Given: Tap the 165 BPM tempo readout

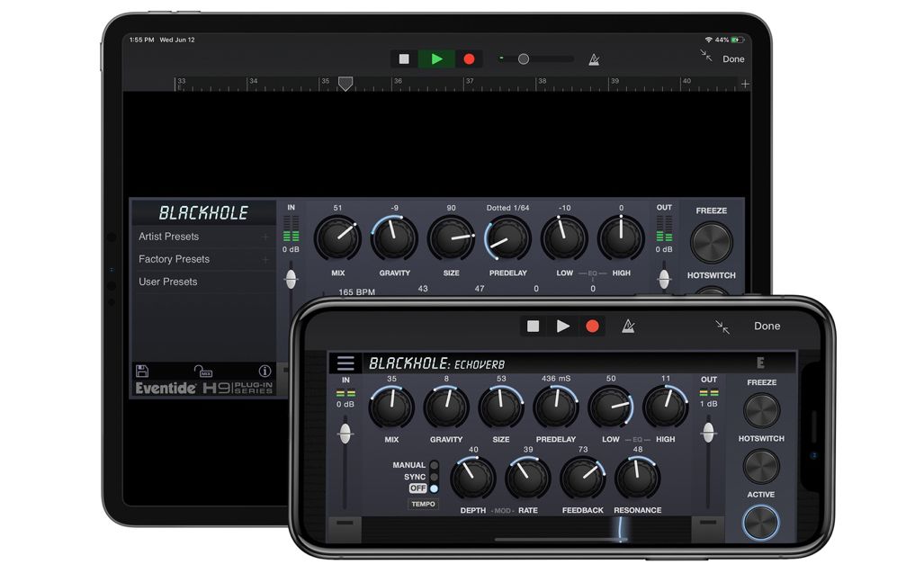Looking at the screenshot, I should point(356,292).
